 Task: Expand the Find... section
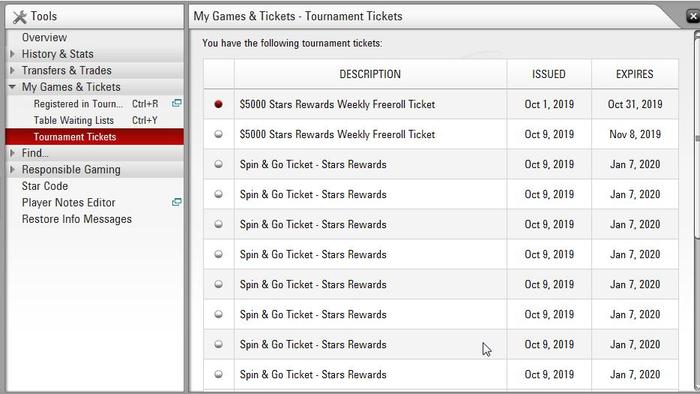(12, 153)
